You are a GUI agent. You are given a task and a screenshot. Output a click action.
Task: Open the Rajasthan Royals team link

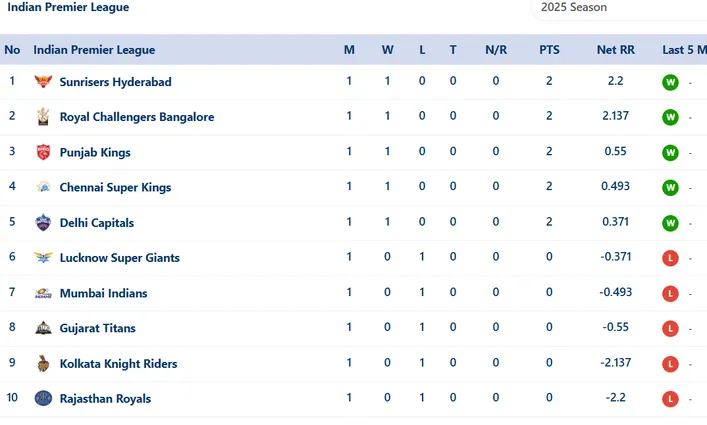105,399
